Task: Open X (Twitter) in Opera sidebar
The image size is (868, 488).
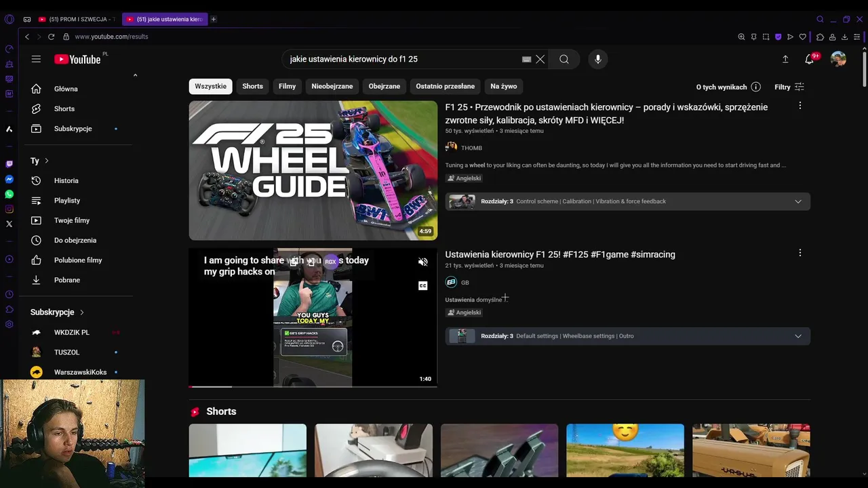Action: pyautogui.click(x=9, y=224)
